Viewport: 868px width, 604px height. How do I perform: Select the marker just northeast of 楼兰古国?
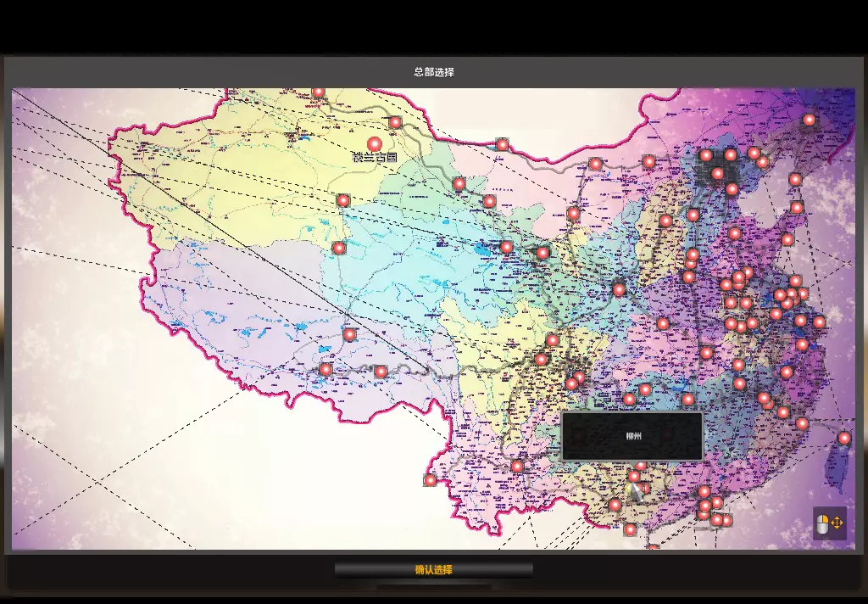pyautogui.click(x=395, y=122)
